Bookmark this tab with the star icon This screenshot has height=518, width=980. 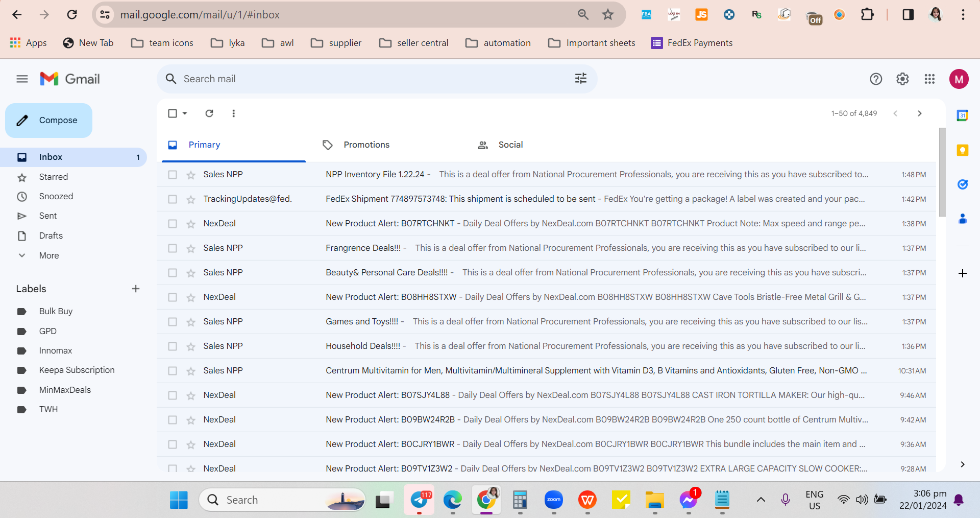coord(607,14)
